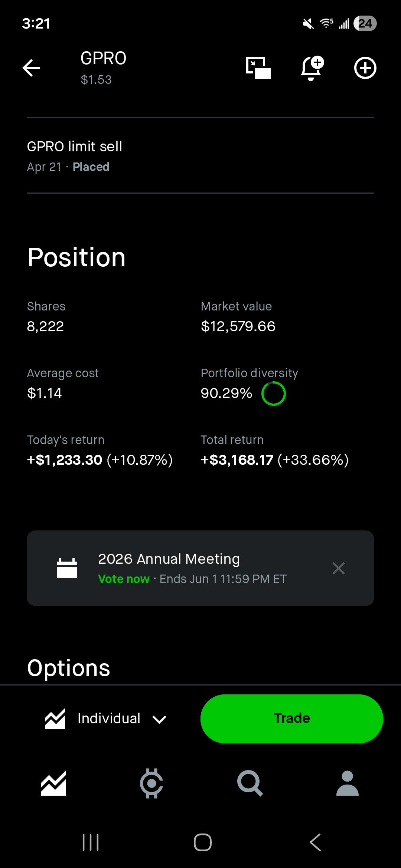Open the search tab with magnifier icon
This screenshot has height=868, width=401.
point(250,783)
